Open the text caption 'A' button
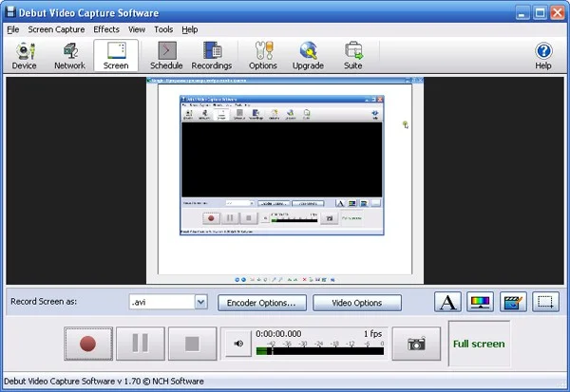The height and width of the screenshot is (392, 570). click(447, 302)
